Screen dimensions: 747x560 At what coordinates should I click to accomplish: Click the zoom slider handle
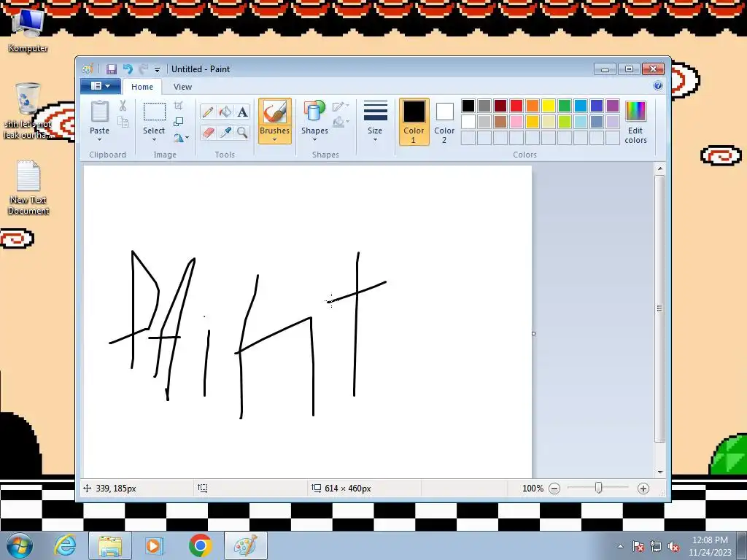point(598,488)
